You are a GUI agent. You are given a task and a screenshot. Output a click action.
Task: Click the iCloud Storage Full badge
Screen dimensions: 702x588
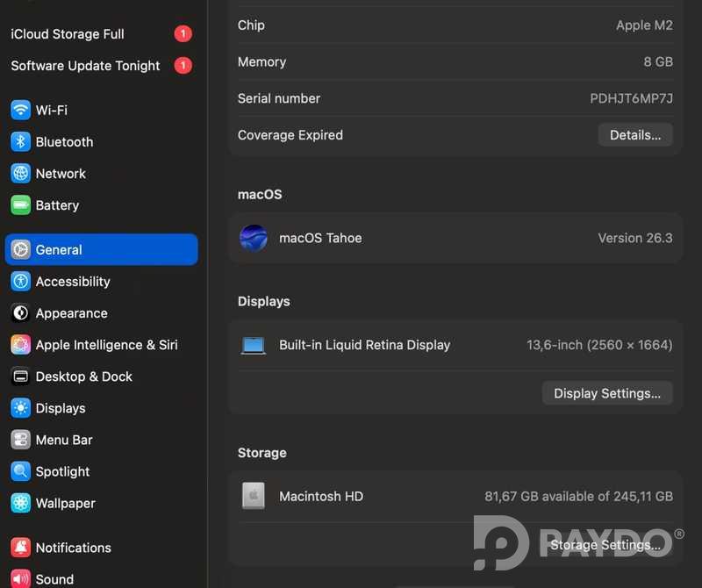pos(183,34)
